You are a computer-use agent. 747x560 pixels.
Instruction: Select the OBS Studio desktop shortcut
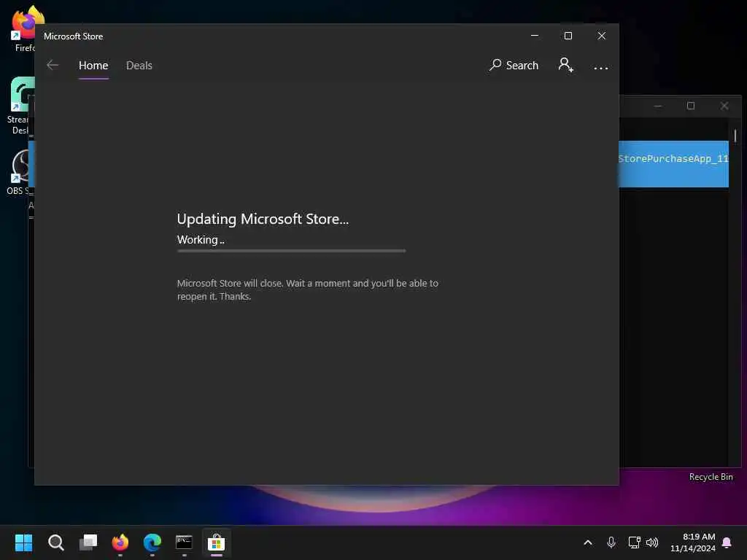click(x=19, y=172)
